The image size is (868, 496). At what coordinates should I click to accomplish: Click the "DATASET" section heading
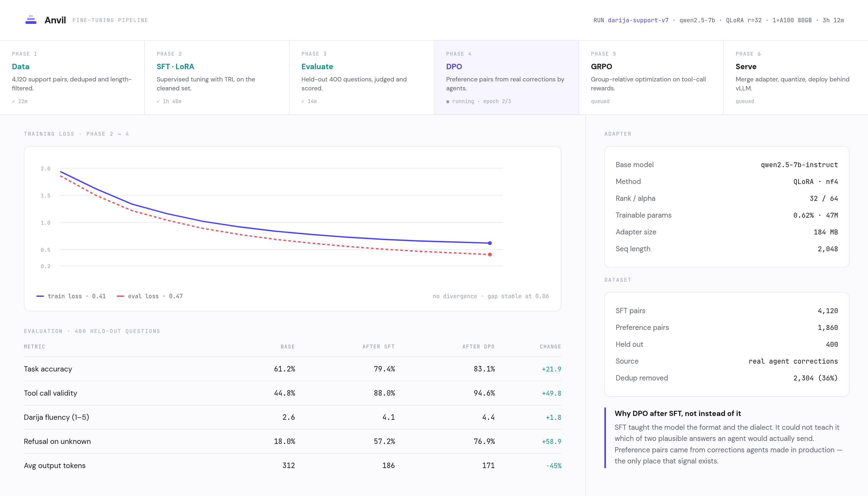coord(618,280)
